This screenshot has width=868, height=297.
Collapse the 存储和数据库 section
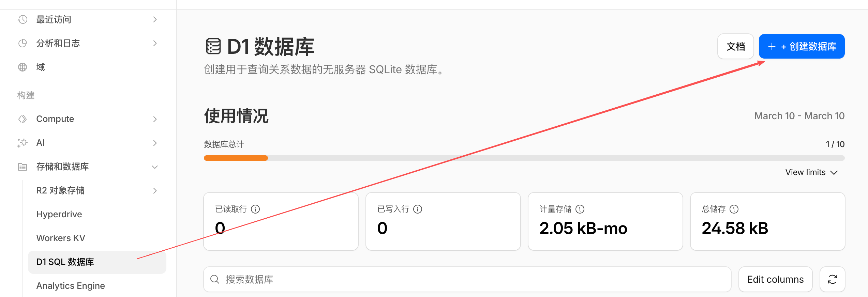click(x=155, y=167)
